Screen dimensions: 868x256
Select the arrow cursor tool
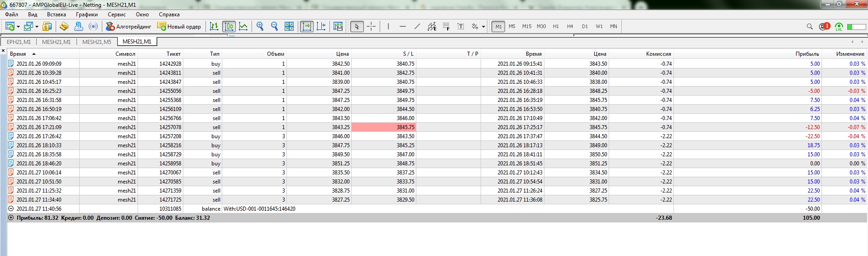pos(357,26)
